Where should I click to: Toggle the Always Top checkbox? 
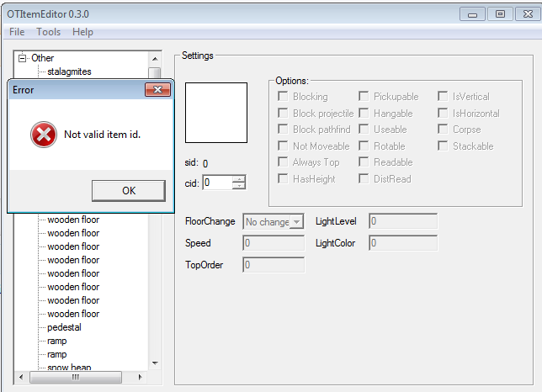coord(283,162)
